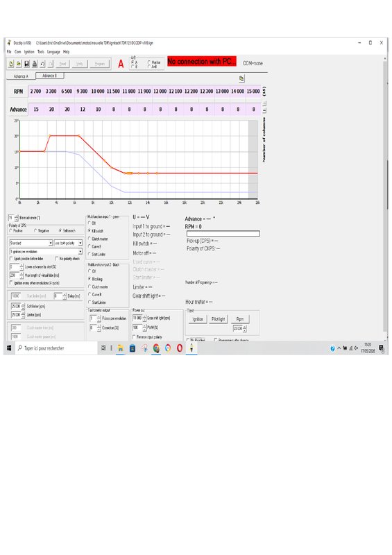Open the File menu
The height and width of the screenshot is (555, 392).
[x=9, y=51]
